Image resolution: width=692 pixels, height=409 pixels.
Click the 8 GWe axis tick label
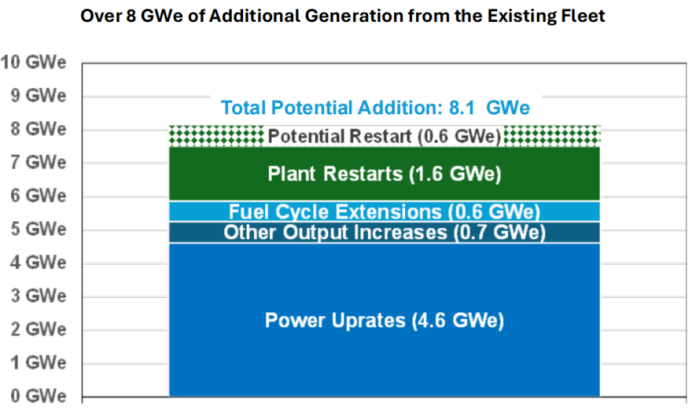[38, 129]
